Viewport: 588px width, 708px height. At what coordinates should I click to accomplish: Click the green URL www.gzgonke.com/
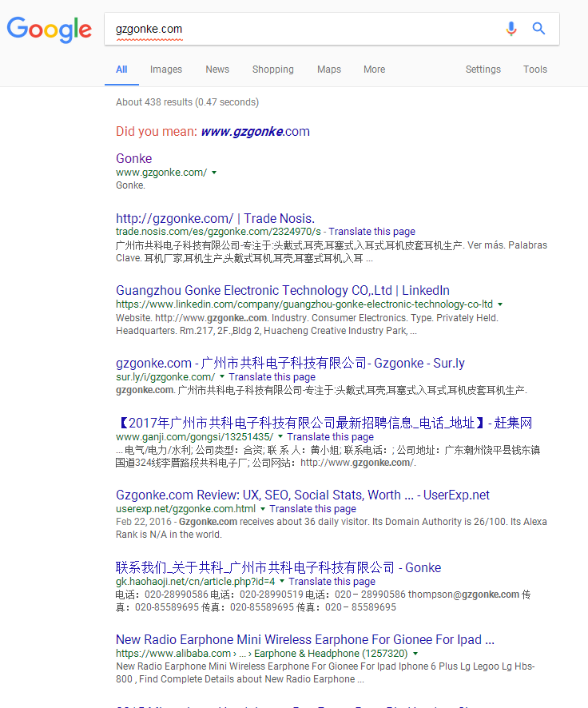pyautogui.click(x=161, y=173)
